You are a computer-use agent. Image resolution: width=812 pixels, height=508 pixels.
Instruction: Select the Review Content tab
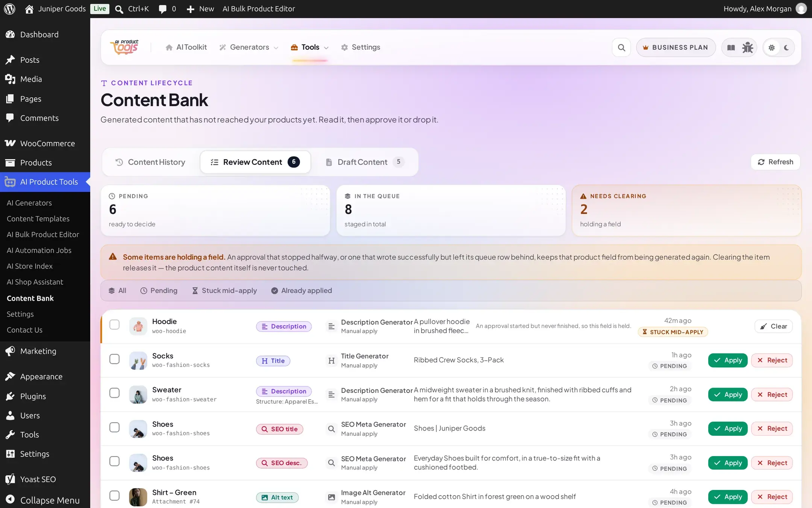[x=255, y=162]
